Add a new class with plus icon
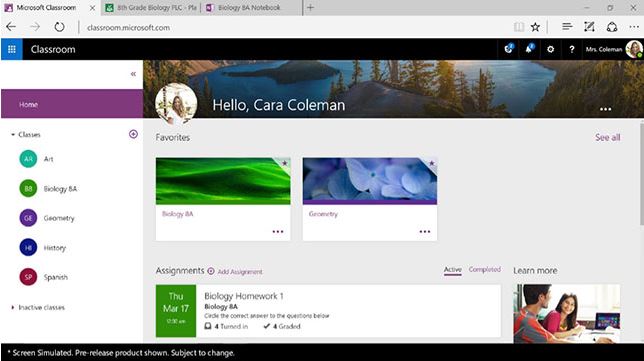 133,134
